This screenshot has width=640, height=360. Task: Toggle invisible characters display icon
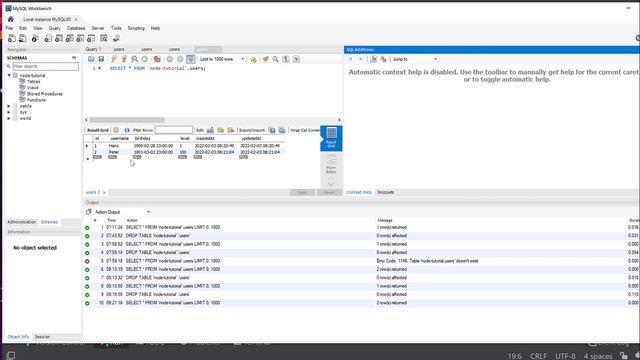pos(286,59)
